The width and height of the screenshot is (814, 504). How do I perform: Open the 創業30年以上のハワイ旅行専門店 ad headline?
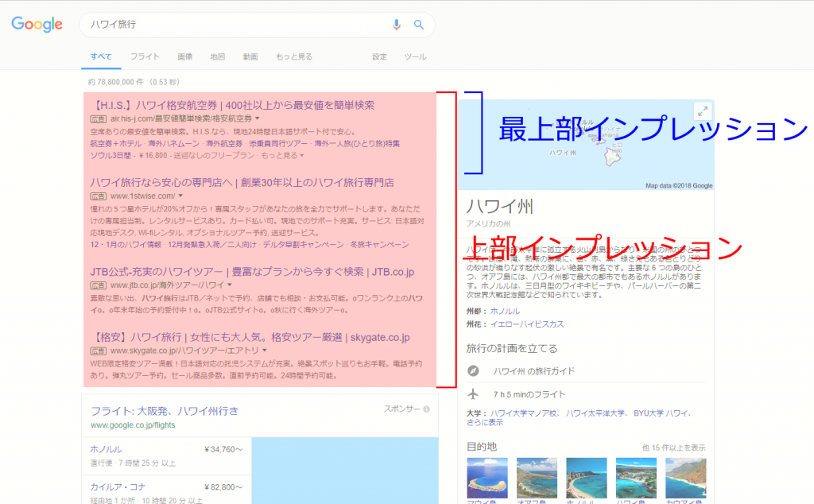[242, 183]
